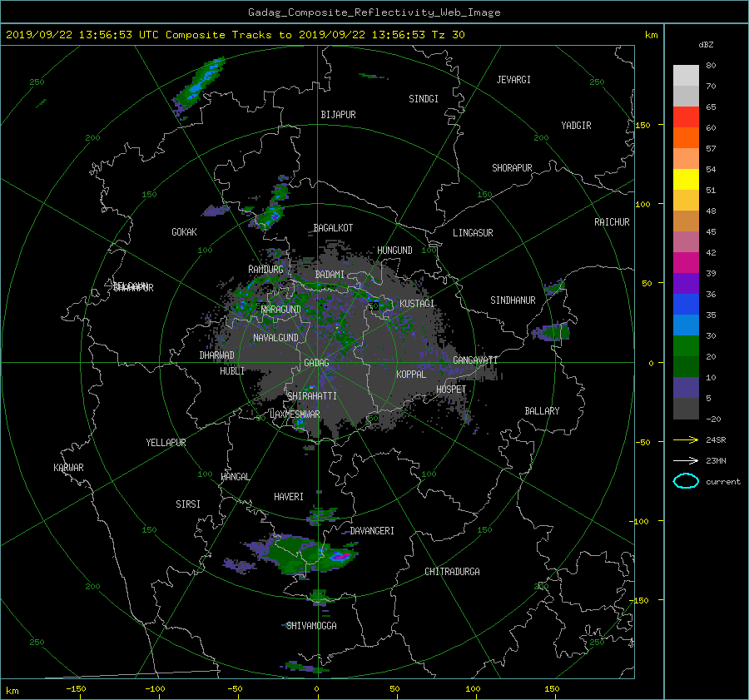Click the DHARWAD city label
The width and height of the screenshot is (749, 700).
(217, 355)
